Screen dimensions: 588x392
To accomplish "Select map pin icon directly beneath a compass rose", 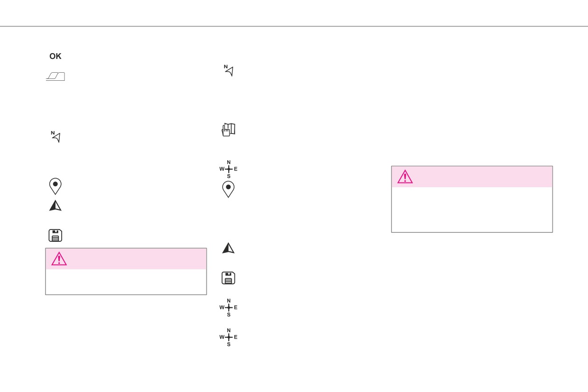I will pyautogui.click(x=228, y=189).
